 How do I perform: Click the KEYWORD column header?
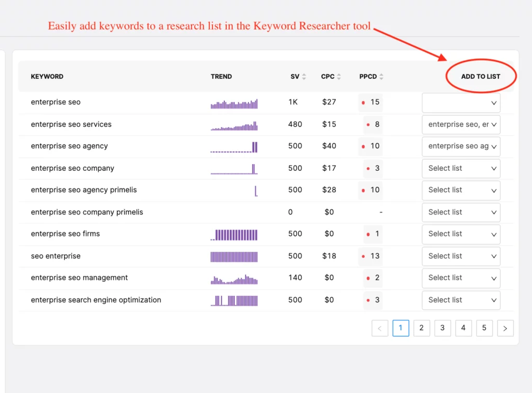[47, 76]
